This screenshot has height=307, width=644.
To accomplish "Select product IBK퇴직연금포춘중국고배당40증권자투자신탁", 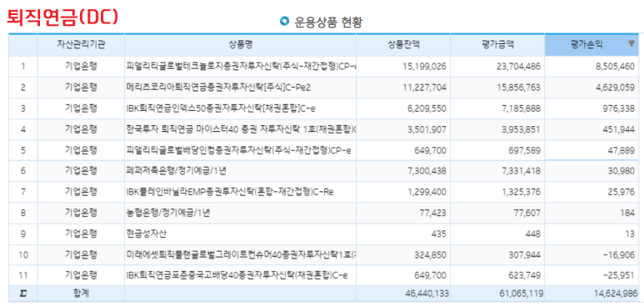I will (x=237, y=275).
